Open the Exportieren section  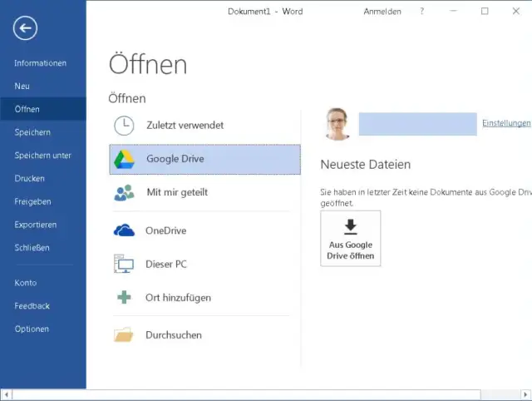35,225
